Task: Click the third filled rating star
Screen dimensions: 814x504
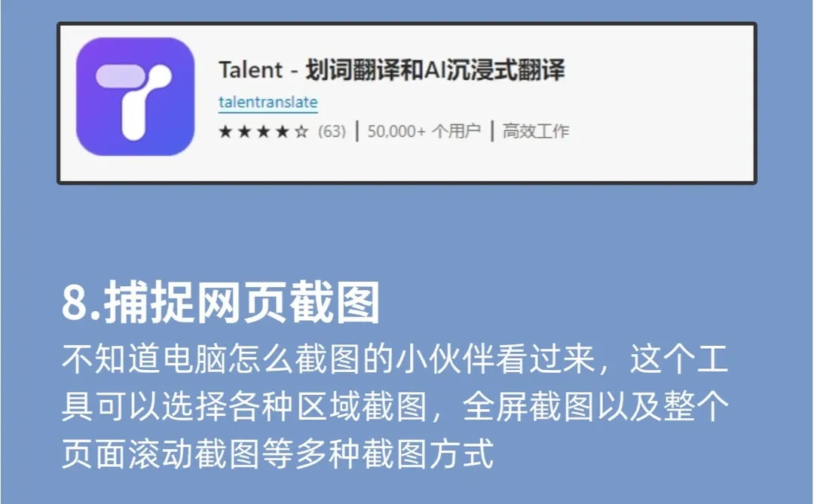Action: [x=263, y=131]
